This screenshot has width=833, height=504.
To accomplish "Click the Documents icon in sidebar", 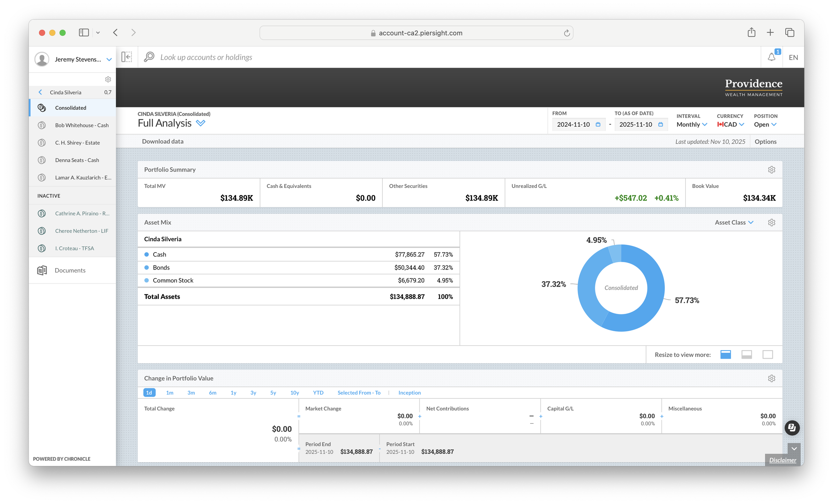I will tap(42, 270).
